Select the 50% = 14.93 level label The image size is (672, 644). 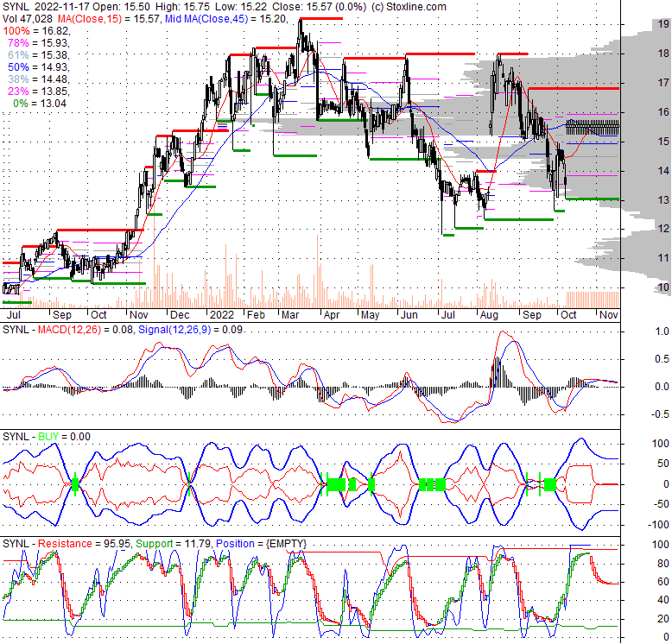click(x=39, y=66)
